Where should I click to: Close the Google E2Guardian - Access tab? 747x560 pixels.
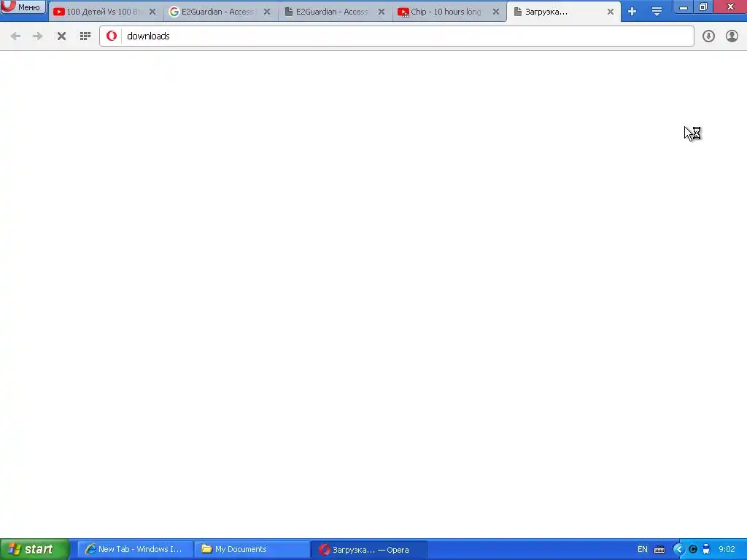pyautogui.click(x=267, y=12)
